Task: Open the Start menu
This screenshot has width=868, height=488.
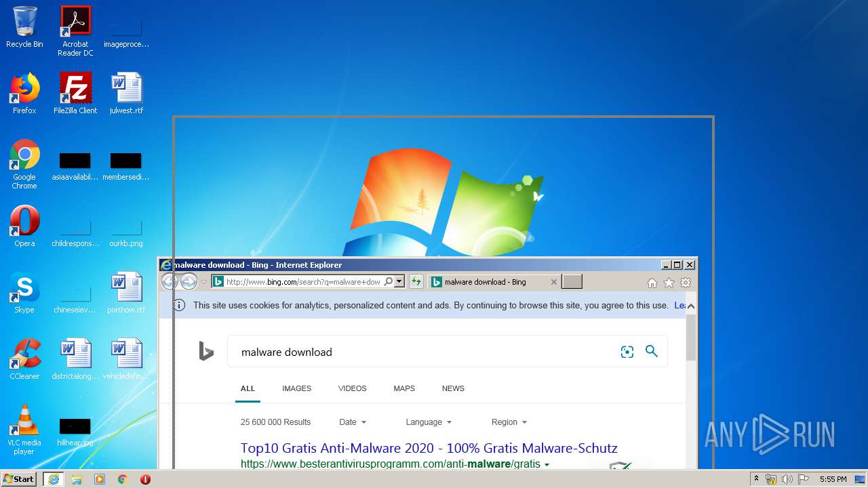Action: (19, 479)
